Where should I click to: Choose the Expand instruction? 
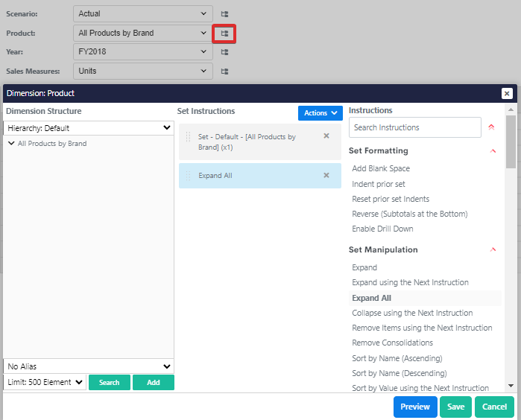click(x=364, y=267)
